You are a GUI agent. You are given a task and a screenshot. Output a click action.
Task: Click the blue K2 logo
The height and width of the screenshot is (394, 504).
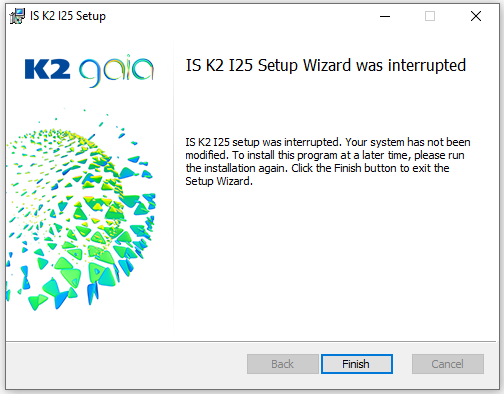[x=48, y=69]
